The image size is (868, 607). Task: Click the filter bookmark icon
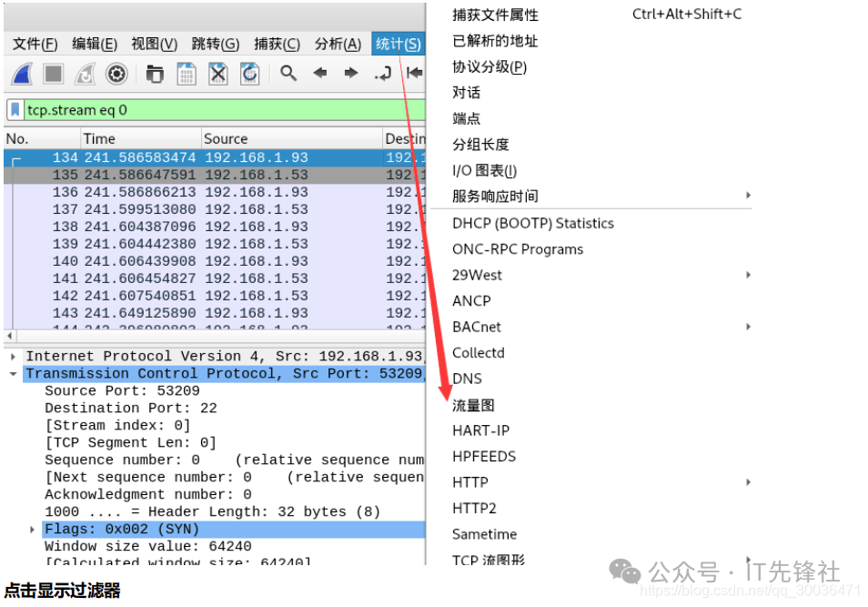15,110
